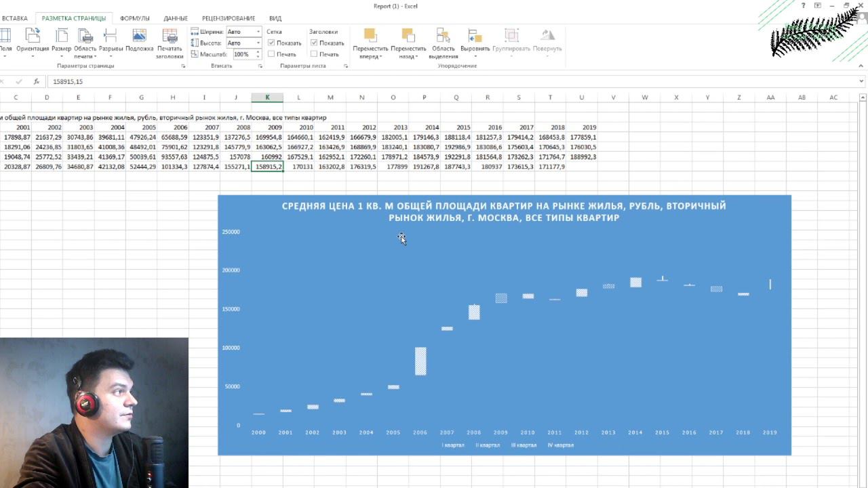Toggle the Заголовки Печать headings print checkbox
Screen dimensions: 868x488
[314, 54]
